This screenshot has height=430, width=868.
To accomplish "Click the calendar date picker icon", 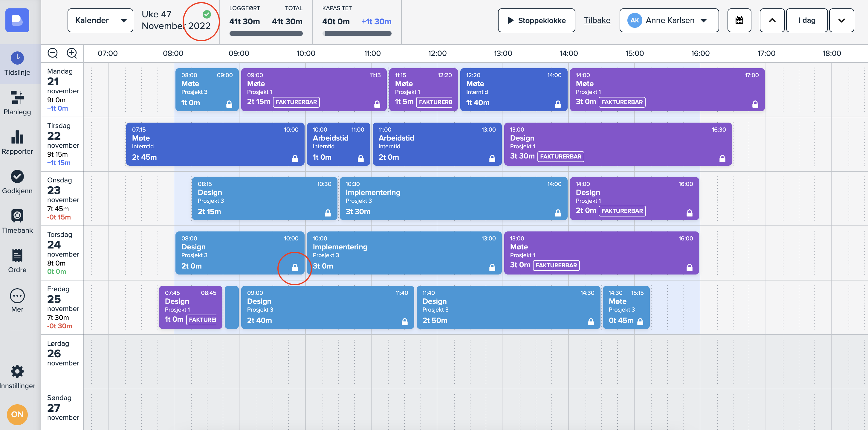I will tap(739, 20).
